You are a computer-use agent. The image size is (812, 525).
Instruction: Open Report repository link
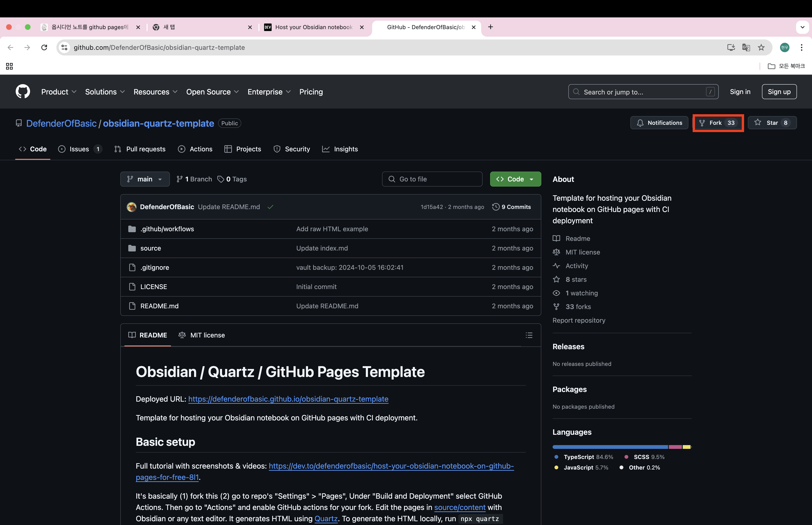click(579, 321)
